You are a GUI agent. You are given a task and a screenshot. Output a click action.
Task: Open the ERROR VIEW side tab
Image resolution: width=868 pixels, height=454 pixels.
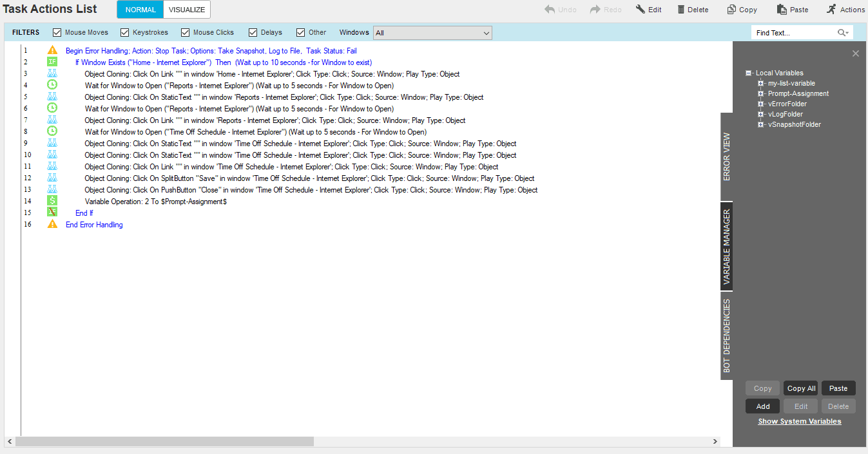click(726, 156)
